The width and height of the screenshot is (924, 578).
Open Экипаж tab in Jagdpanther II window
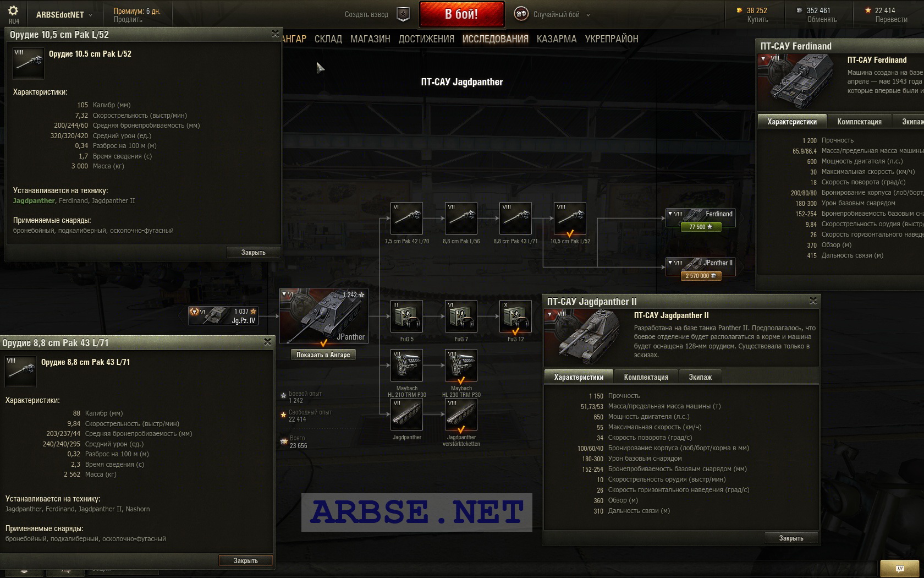(x=700, y=377)
